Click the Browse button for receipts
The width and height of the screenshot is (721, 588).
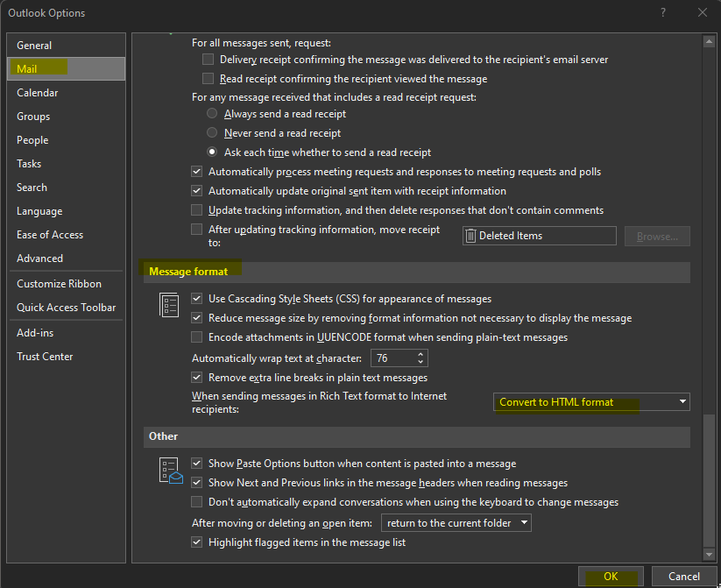(x=657, y=235)
